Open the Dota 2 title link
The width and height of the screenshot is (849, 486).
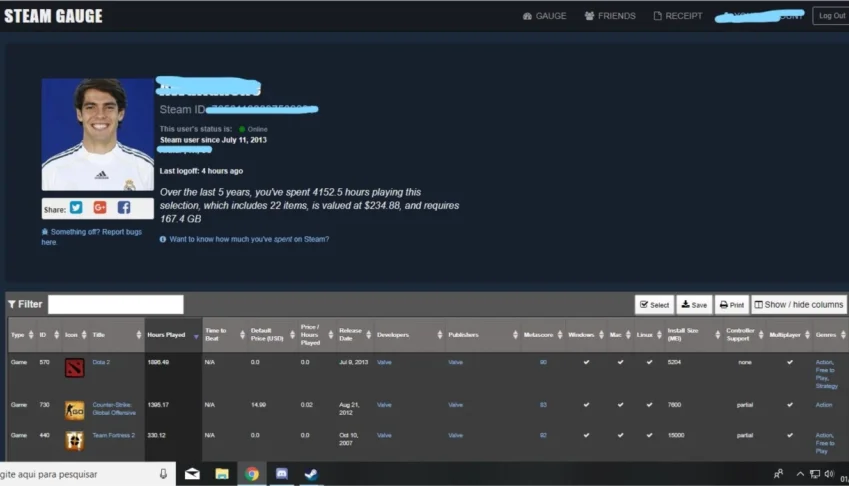coord(101,362)
